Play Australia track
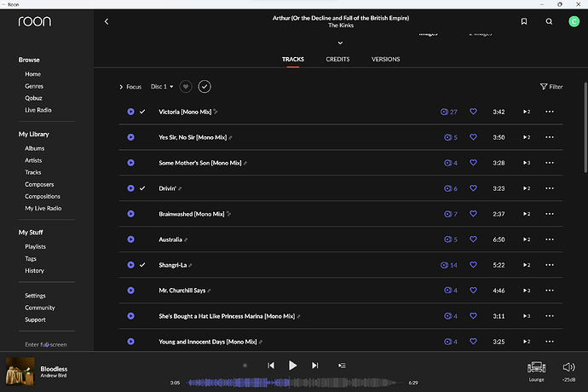Image resolution: width=588 pixels, height=392 pixels. point(130,239)
